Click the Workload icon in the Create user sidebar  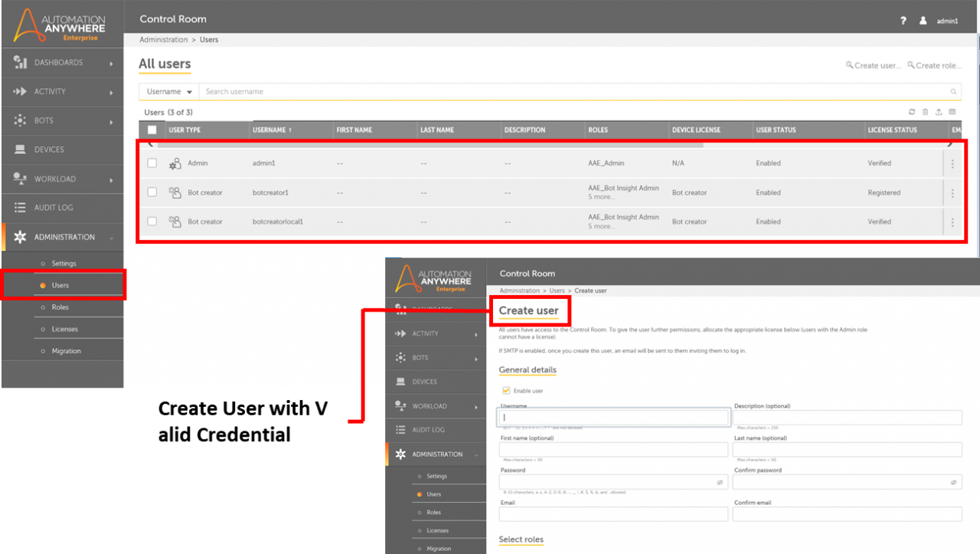point(400,406)
